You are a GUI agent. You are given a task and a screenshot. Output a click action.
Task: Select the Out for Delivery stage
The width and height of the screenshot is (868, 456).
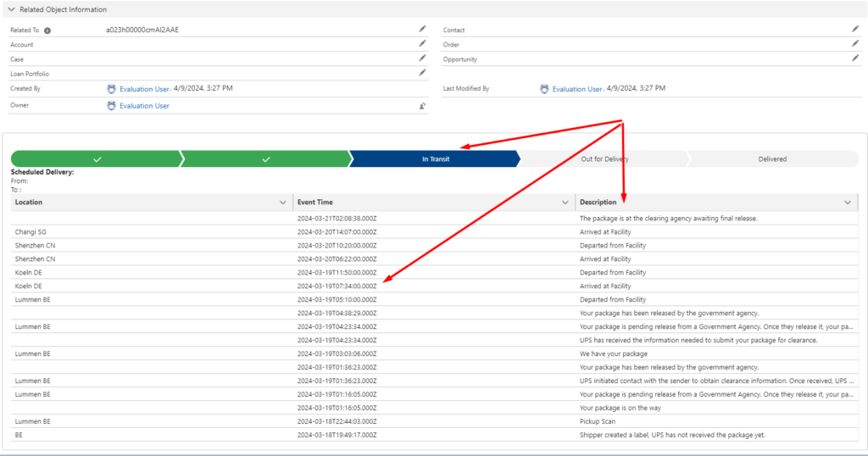[x=604, y=159]
